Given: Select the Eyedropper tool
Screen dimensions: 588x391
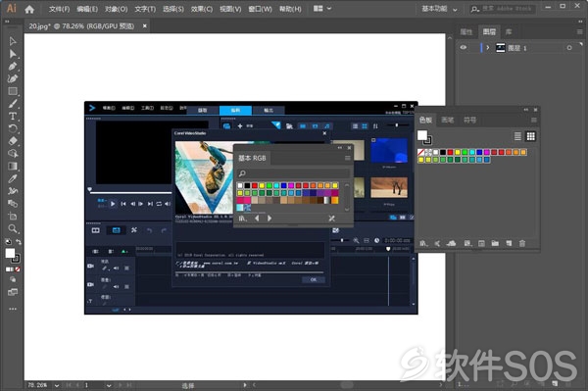Looking at the screenshot, I should (13, 178).
